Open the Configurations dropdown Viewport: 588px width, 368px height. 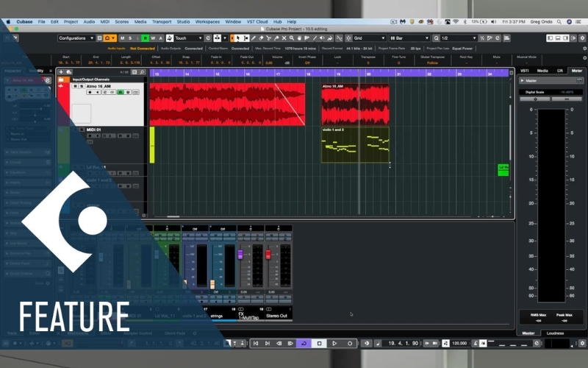76,38
